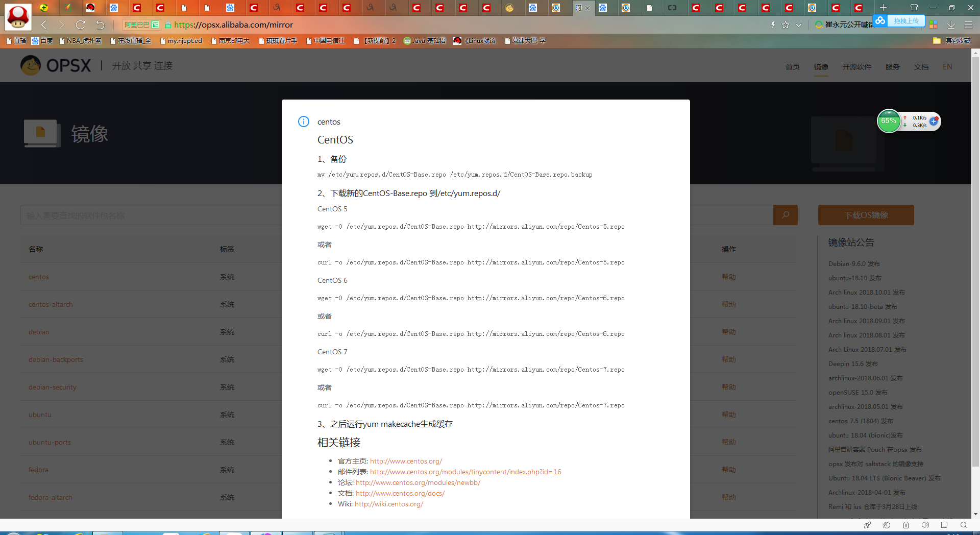This screenshot has width=980, height=535.
Task: Click the 65% progress circle overlay
Action: (x=889, y=121)
